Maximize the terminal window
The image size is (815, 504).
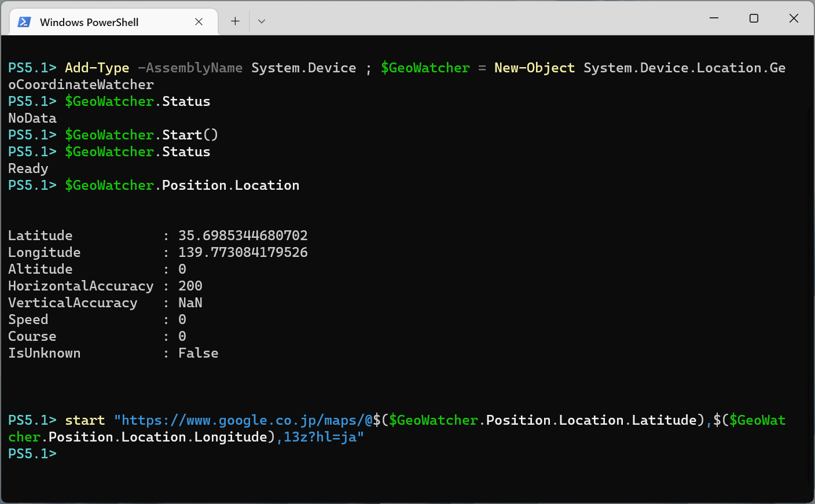click(754, 19)
